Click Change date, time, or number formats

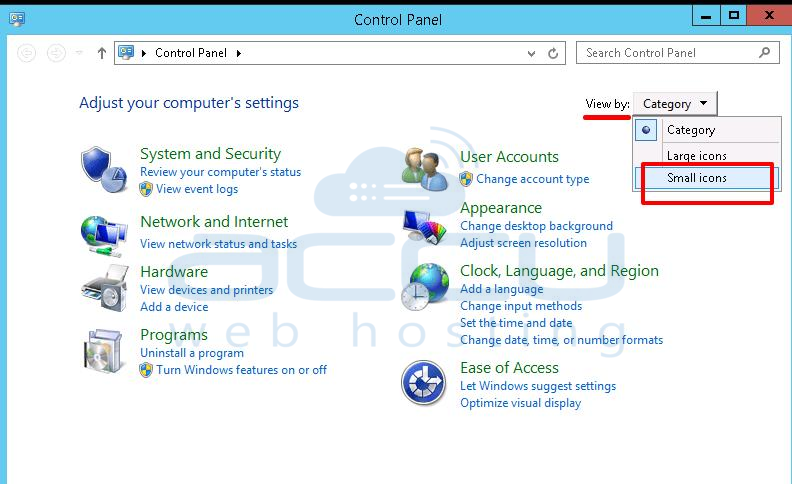coord(561,340)
